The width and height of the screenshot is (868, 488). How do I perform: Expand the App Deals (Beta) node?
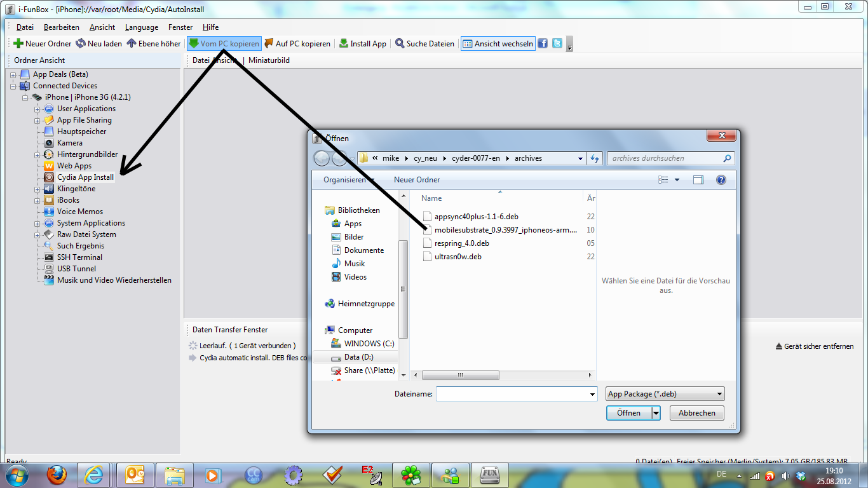[x=13, y=75]
